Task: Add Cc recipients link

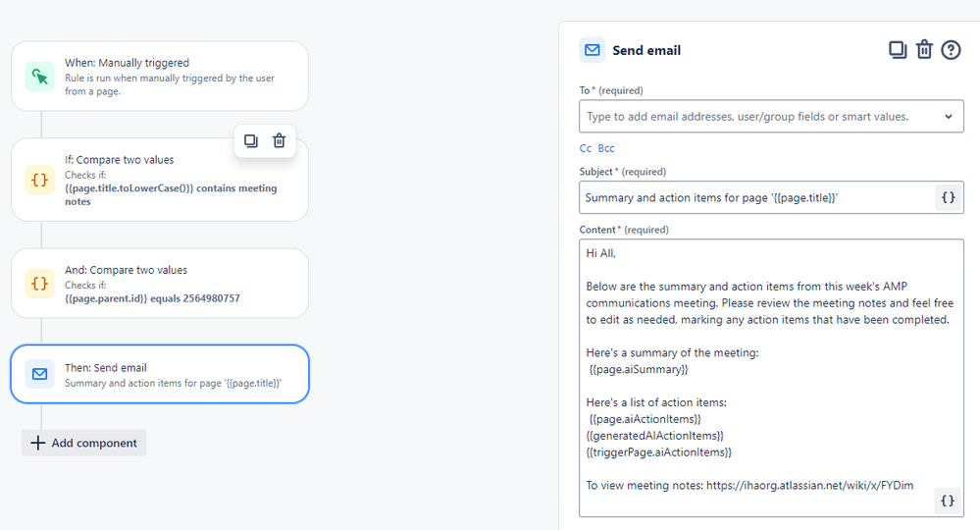Action: (x=585, y=148)
